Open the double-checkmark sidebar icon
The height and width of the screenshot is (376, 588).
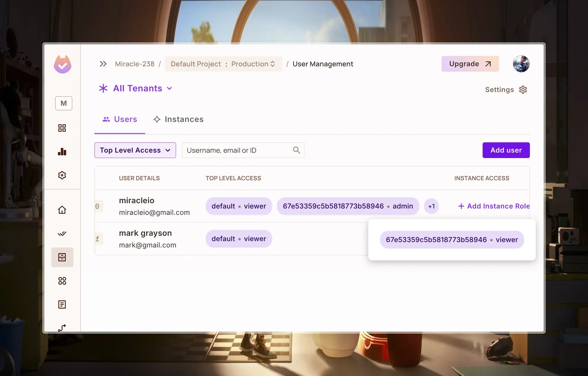point(62,233)
